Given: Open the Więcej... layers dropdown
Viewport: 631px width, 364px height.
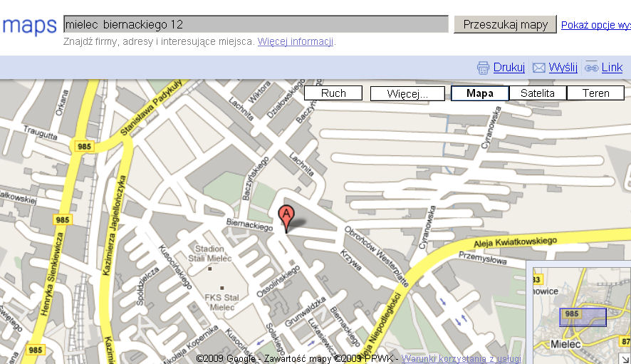Looking at the screenshot, I should 407,94.
